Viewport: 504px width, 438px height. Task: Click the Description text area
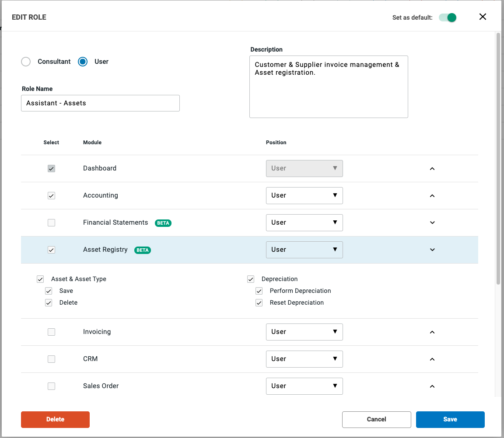(x=329, y=87)
